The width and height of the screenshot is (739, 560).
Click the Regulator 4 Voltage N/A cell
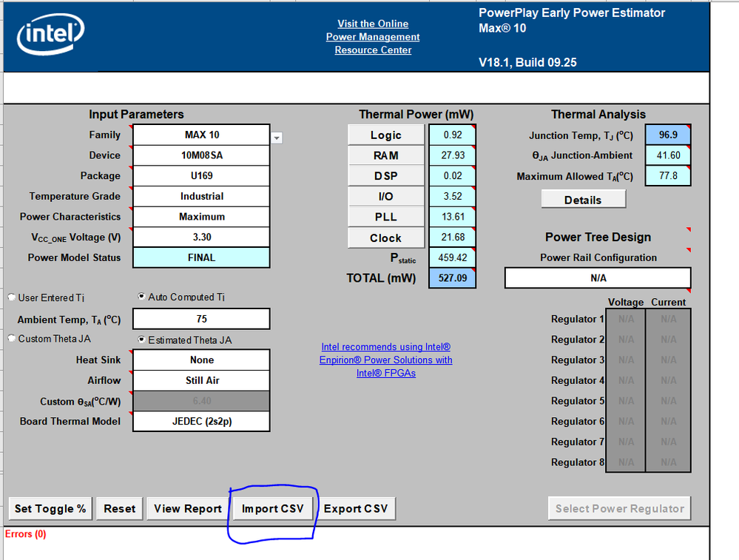click(626, 380)
